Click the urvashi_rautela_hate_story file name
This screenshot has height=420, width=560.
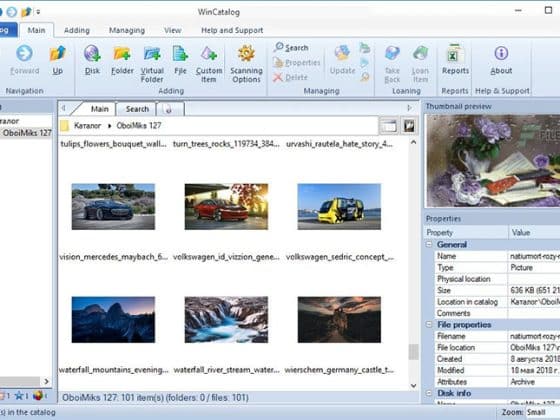point(339,144)
